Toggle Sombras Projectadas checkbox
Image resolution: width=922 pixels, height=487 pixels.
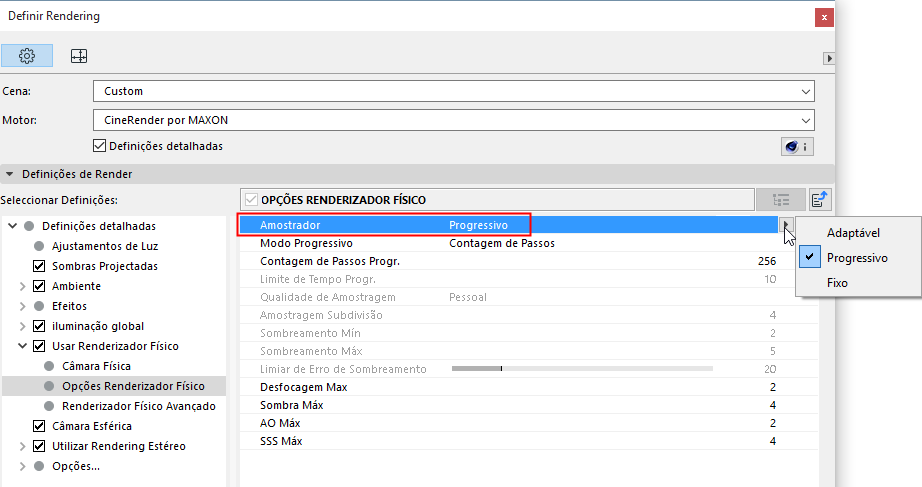coord(39,266)
